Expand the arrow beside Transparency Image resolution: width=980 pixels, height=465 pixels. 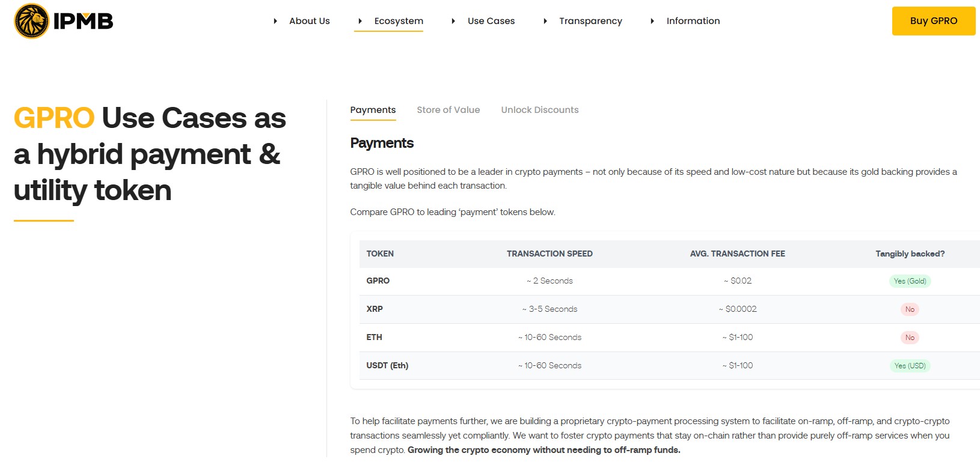[545, 21]
